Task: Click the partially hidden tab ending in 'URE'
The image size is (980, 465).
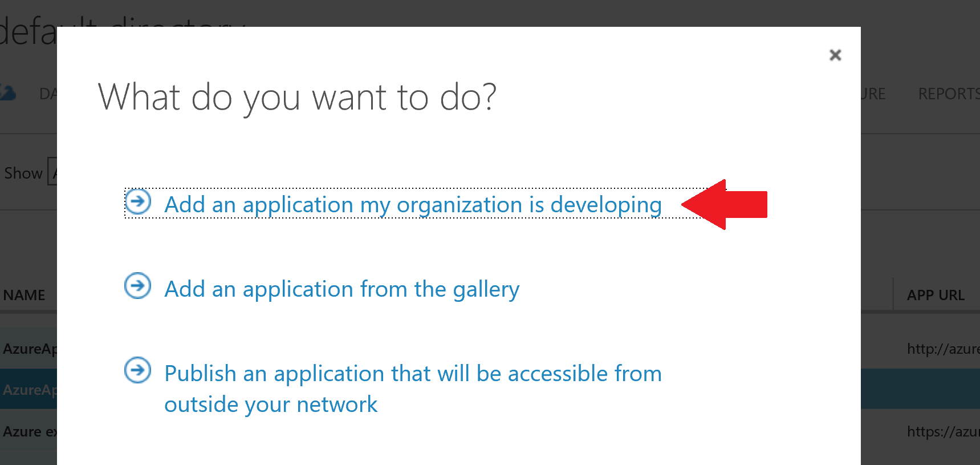Action: tap(873, 94)
